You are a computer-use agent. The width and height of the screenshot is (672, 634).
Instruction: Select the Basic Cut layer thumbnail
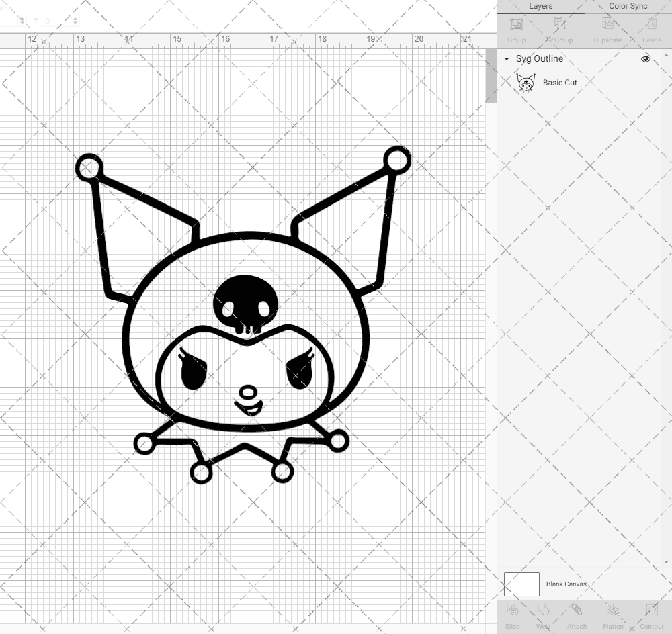point(526,83)
